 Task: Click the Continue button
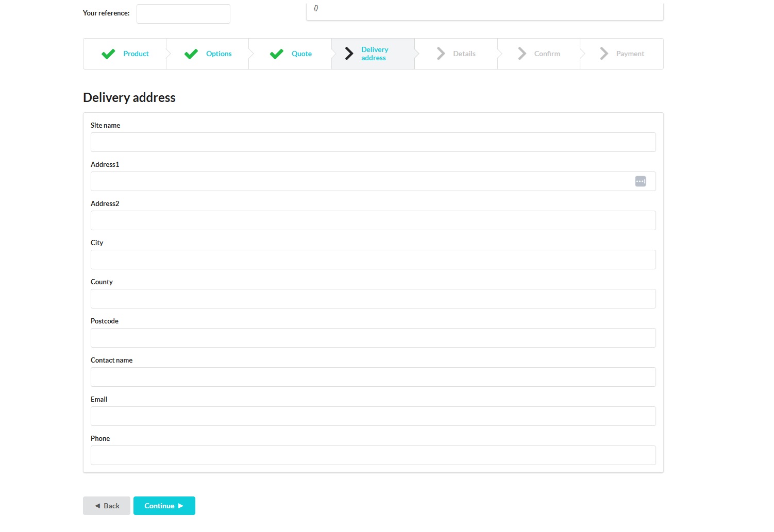pyautogui.click(x=164, y=506)
